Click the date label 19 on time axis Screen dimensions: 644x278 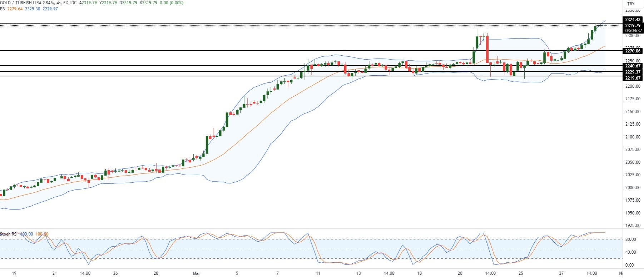pos(14,274)
